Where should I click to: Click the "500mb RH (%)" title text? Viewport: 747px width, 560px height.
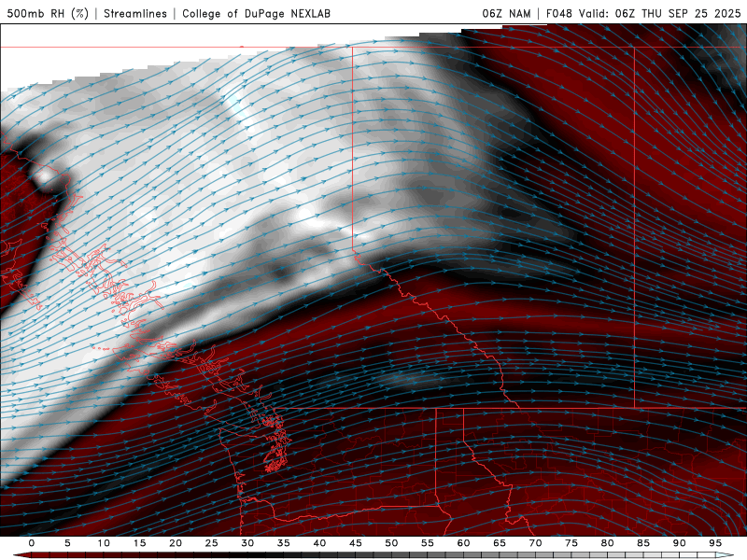tap(49, 13)
